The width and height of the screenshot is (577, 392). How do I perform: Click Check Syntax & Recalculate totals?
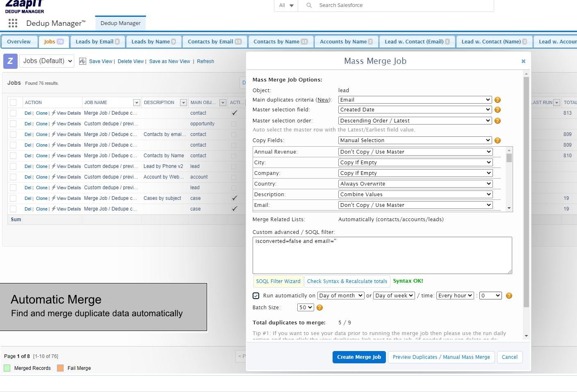pos(347,281)
